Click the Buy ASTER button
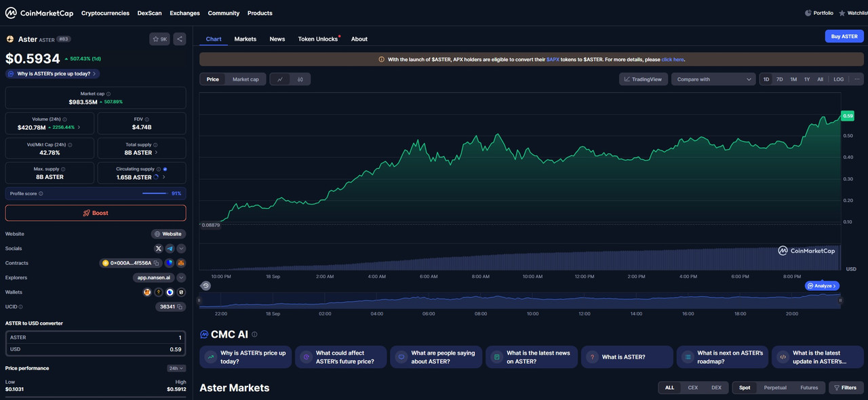This screenshot has width=868, height=400. tap(844, 37)
